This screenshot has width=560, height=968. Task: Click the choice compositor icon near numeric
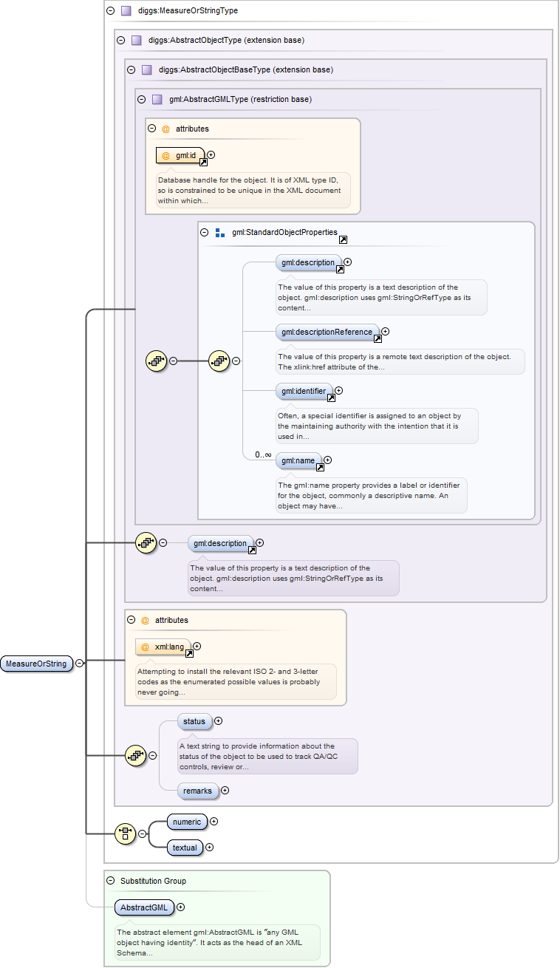[x=125, y=834]
